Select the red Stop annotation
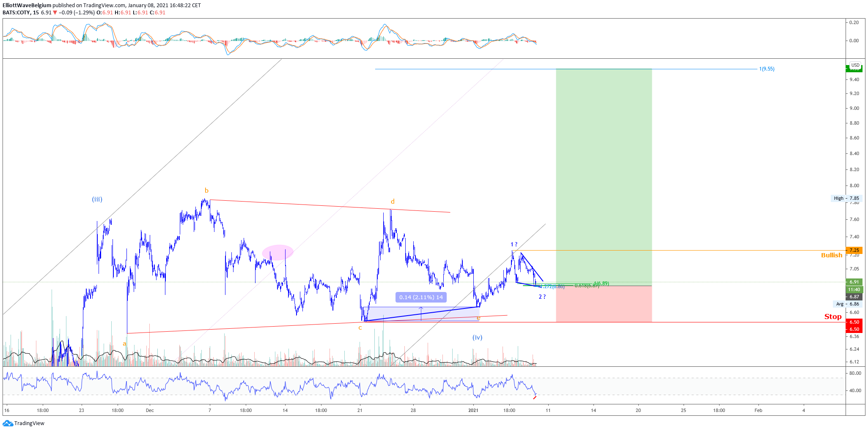The height and width of the screenshot is (431, 868). [833, 316]
